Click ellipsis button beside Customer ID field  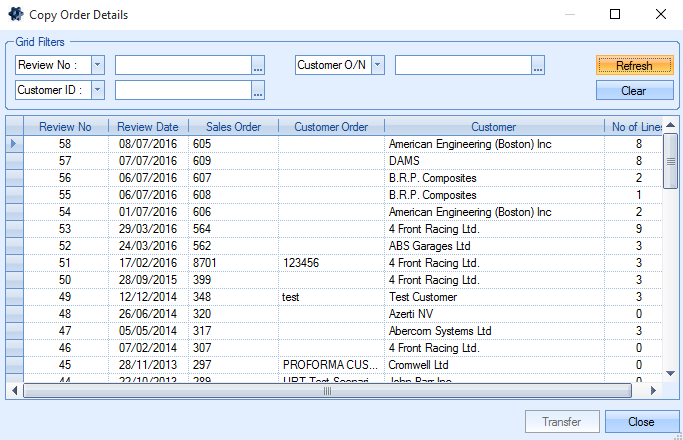258,91
